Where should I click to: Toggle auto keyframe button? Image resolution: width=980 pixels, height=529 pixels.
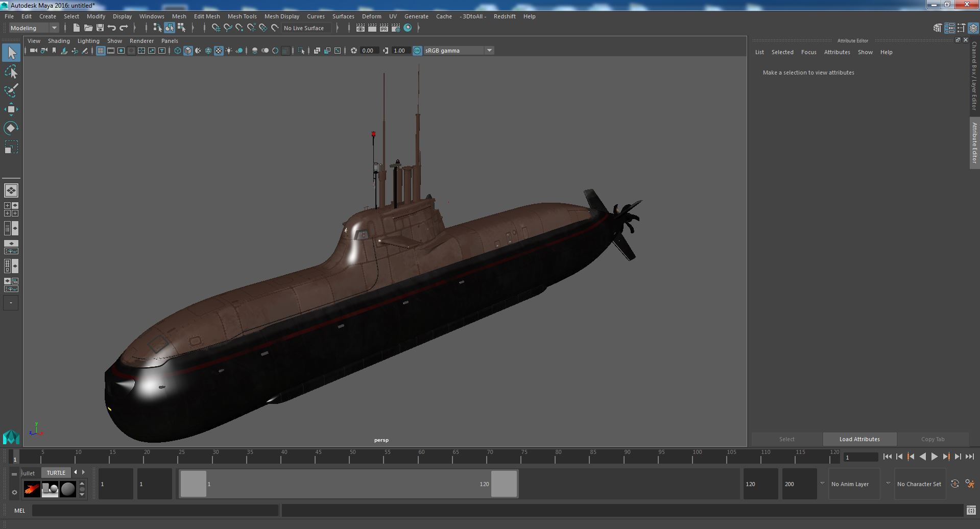click(x=954, y=484)
